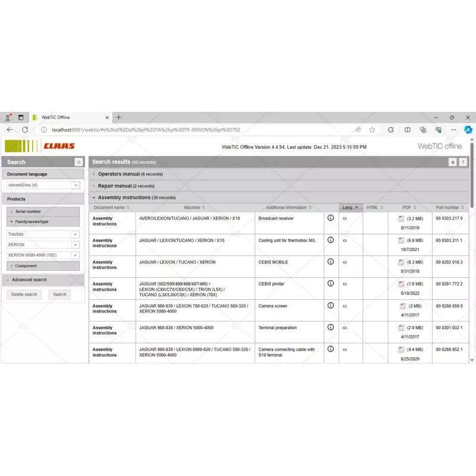The width and height of the screenshot is (476, 476).
Task: Open the PDF for Broadcast receiver instructions
Action: pyautogui.click(x=401, y=219)
